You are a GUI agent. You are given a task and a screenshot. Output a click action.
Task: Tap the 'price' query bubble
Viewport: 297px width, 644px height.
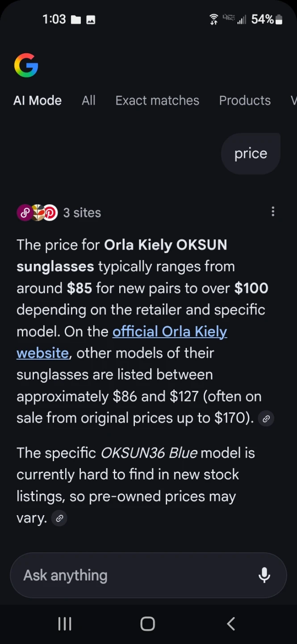[x=251, y=153]
